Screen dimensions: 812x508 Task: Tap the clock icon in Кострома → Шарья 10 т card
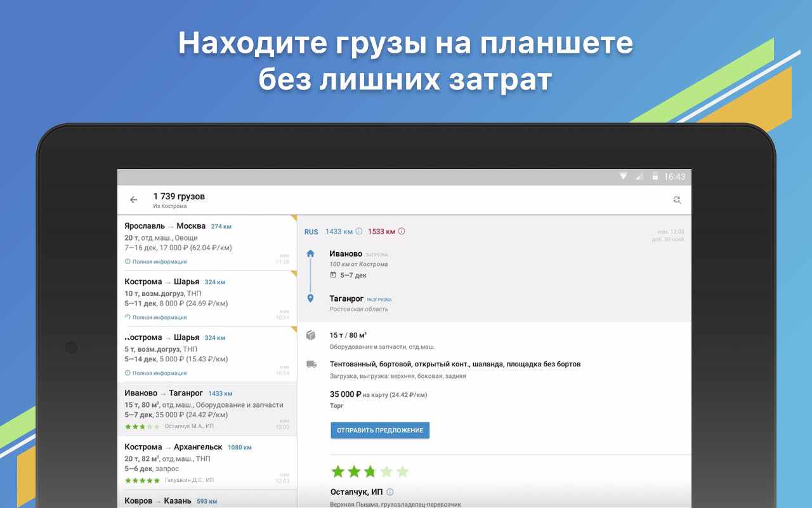[128, 317]
